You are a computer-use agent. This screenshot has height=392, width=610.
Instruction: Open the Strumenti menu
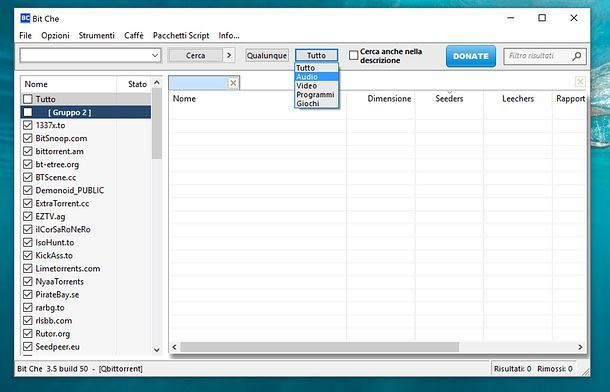pos(96,35)
